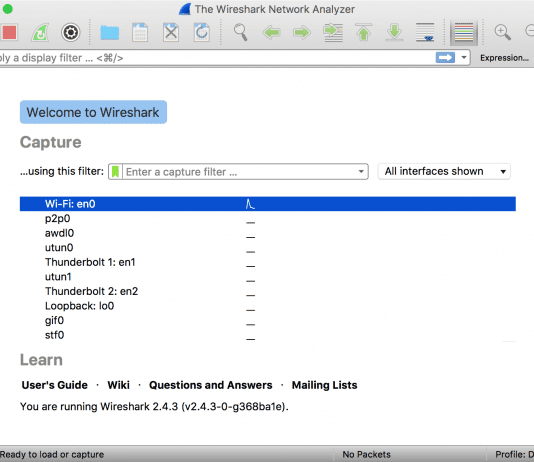The width and height of the screenshot is (534, 462).
Task: Expand capture filter history arrow
Action: [361, 172]
